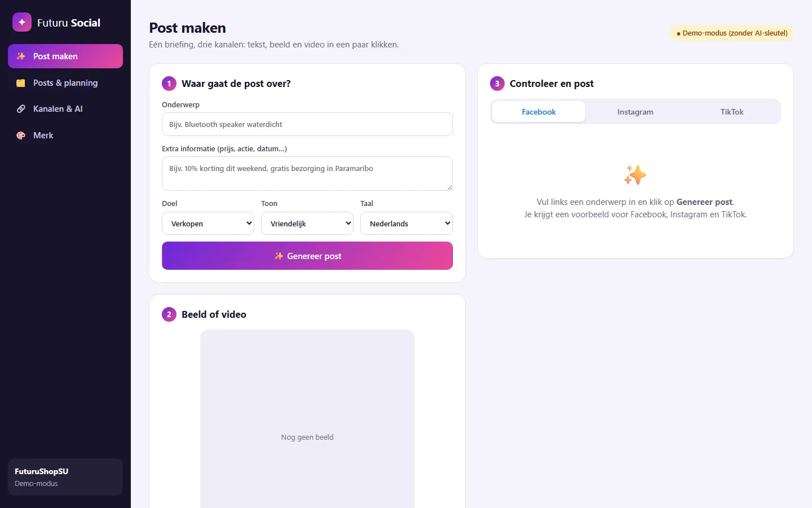Open the Doel dropdown showing Verkopen
Image resolution: width=812 pixels, height=508 pixels.
coord(208,223)
